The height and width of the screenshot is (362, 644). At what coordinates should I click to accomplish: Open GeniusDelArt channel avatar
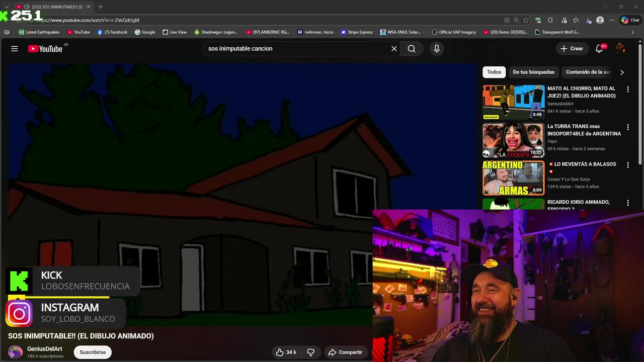(15, 352)
